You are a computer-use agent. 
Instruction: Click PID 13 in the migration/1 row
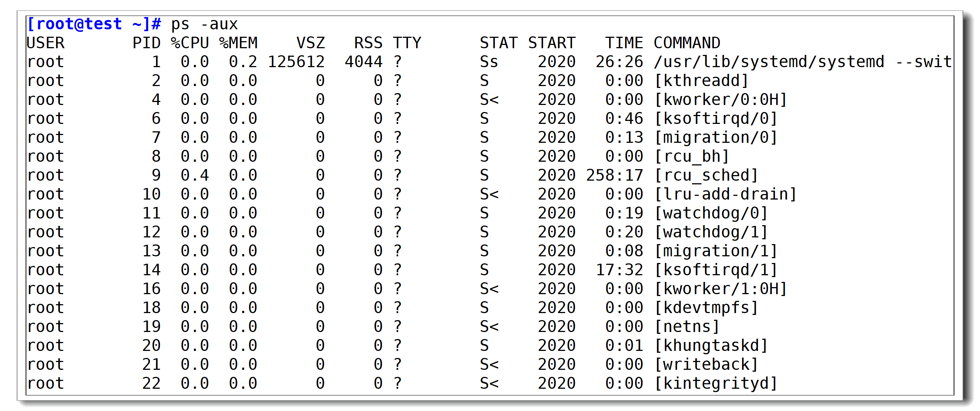[x=151, y=251]
